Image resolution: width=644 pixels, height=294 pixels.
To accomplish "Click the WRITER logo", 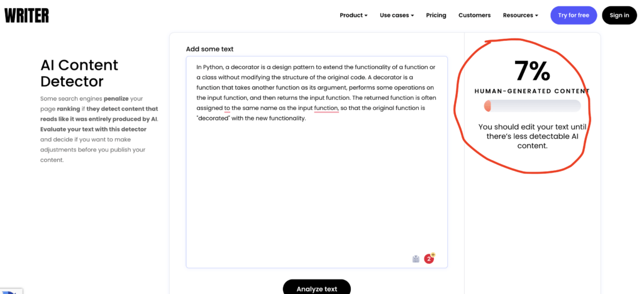I will (x=26, y=15).
